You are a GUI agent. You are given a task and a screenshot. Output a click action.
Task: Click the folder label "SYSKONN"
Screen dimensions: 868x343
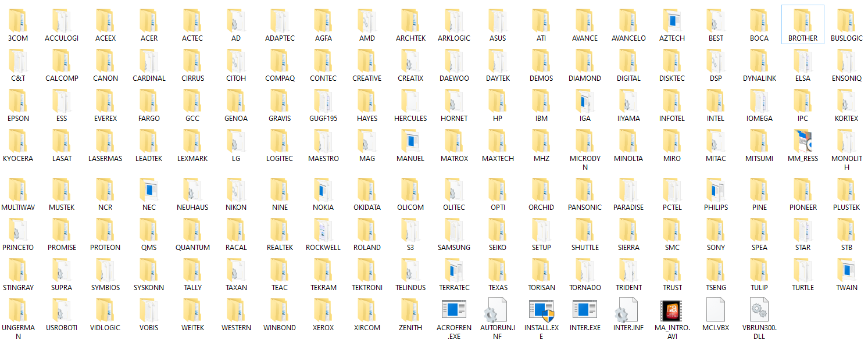(x=149, y=288)
